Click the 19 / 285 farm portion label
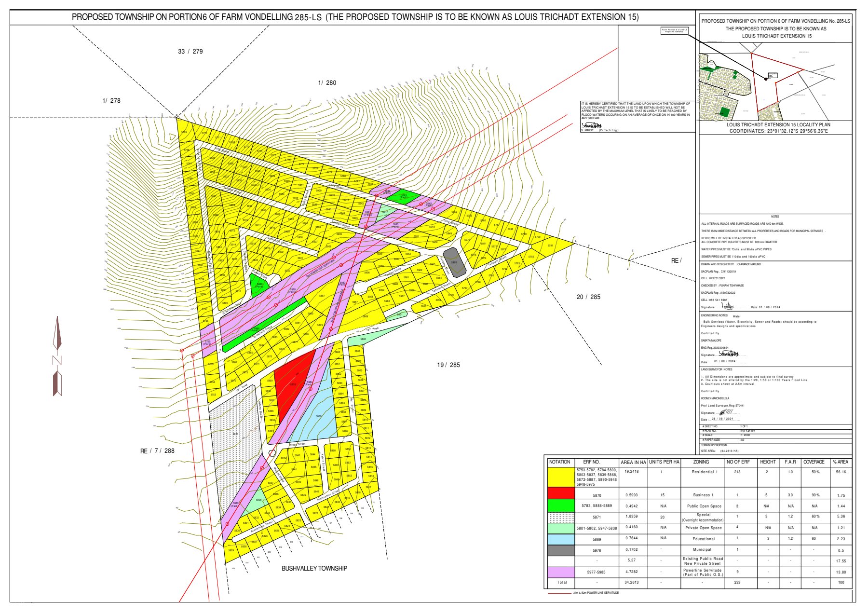The height and width of the screenshot is (614, 868). click(448, 365)
